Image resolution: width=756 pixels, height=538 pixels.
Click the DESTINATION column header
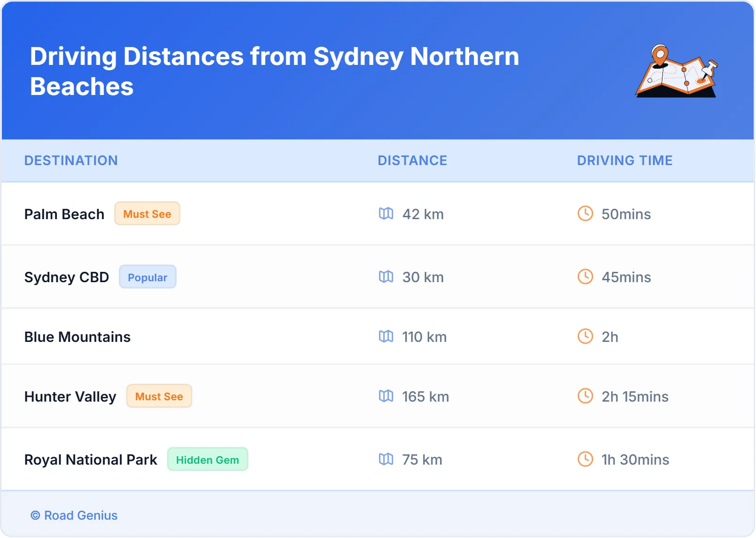click(71, 160)
